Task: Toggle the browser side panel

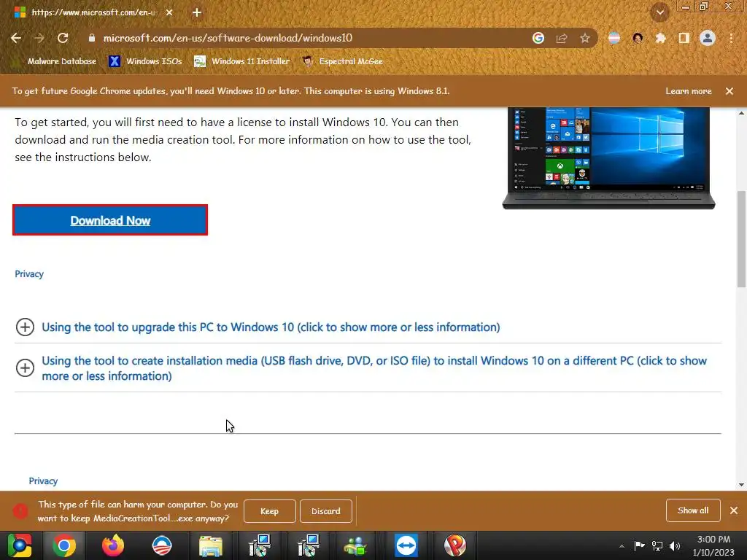Action: coord(684,38)
